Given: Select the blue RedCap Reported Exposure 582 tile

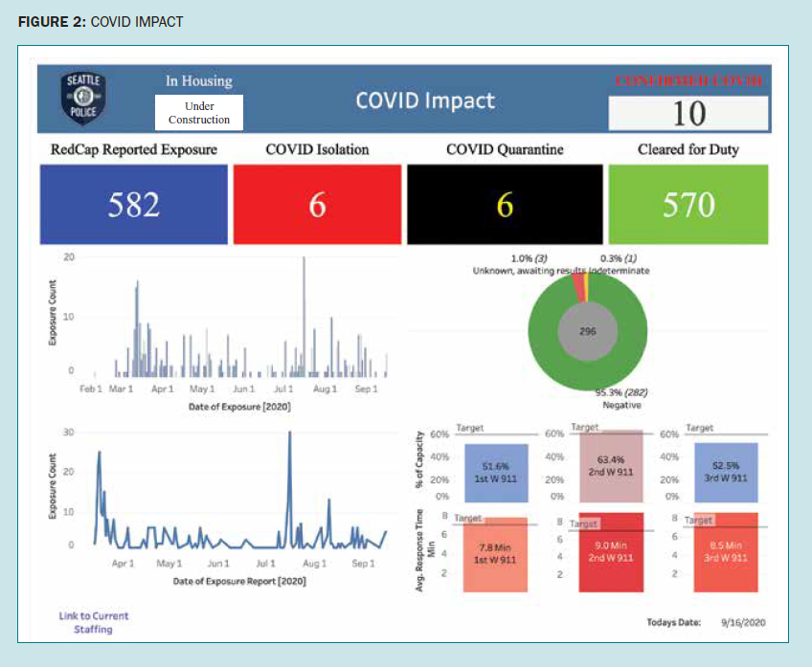Looking at the screenshot, I should (x=134, y=204).
